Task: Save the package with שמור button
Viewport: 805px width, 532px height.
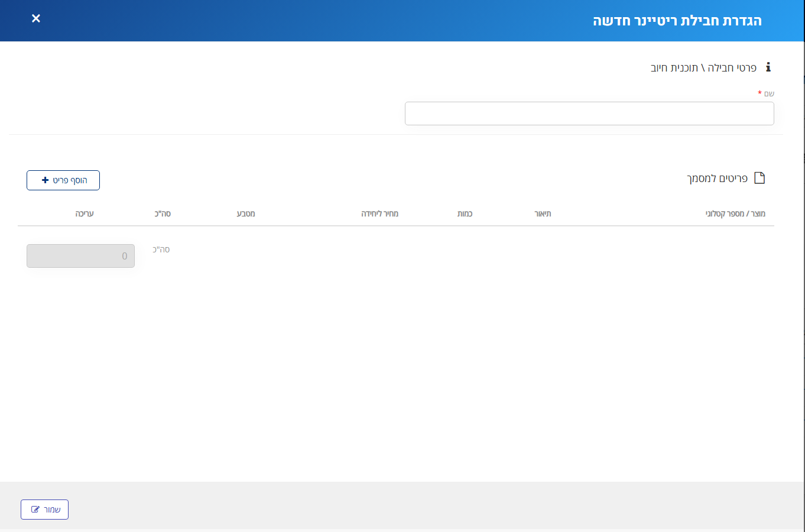Action: tap(44, 510)
